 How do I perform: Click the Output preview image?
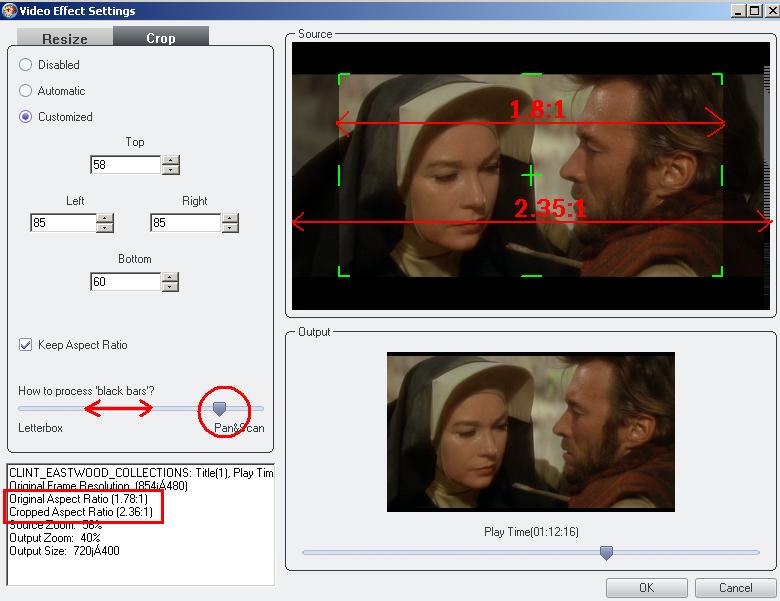530,431
